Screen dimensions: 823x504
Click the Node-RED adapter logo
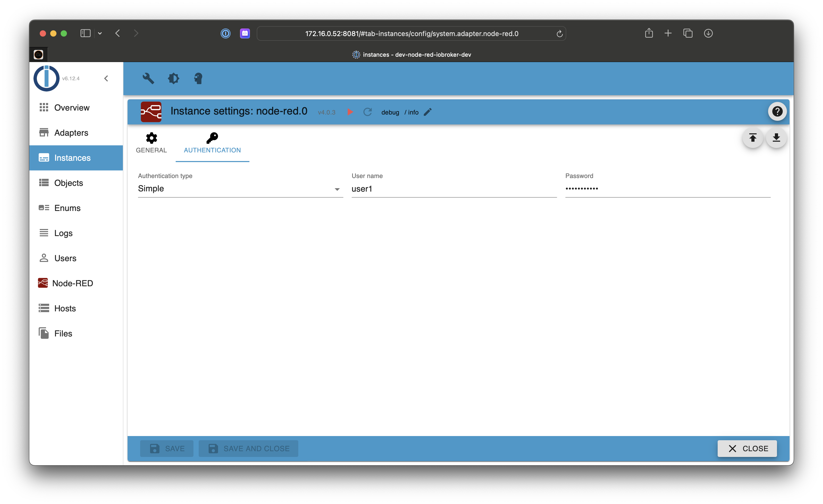[x=151, y=112]
